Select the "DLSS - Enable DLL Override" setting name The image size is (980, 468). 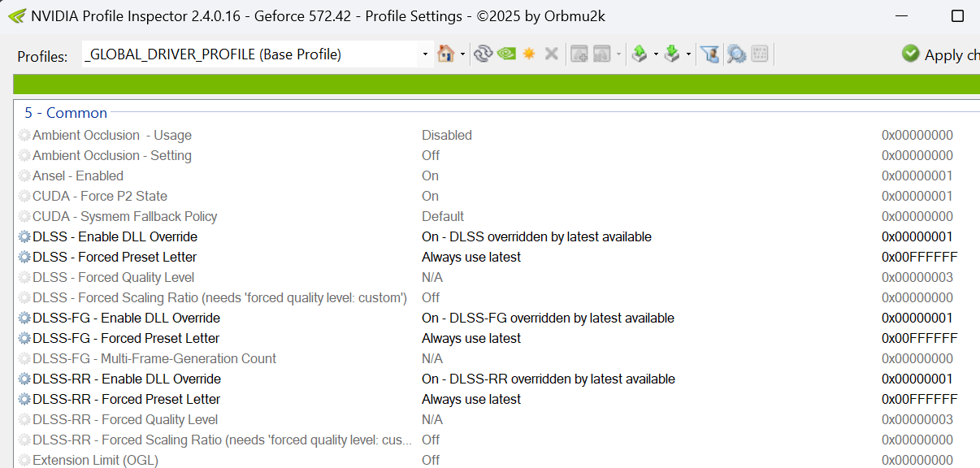pyautogui.click(x=115, y=237)
